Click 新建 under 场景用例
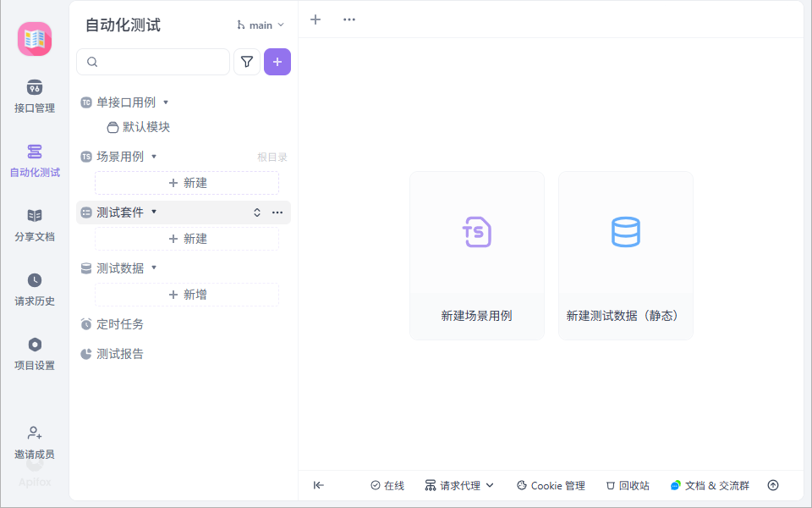Viewport: 812px width, 508px height. [x=187, y=183]
